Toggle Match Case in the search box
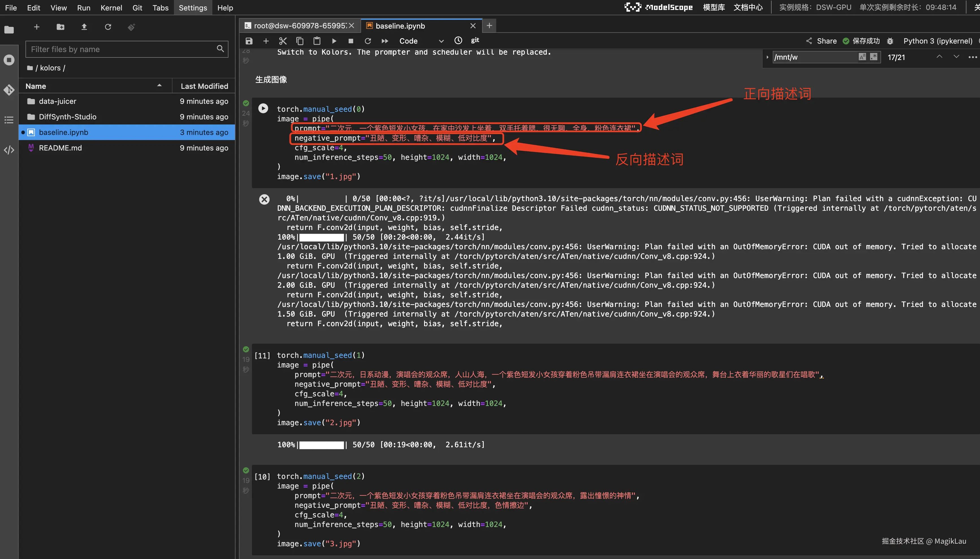 click(x=862, y=57)
